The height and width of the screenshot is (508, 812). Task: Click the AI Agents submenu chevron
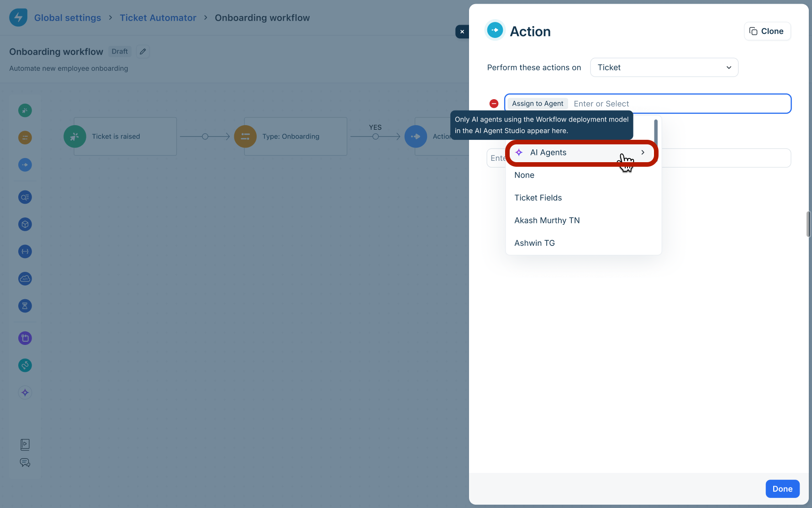[x=643, y=152]
